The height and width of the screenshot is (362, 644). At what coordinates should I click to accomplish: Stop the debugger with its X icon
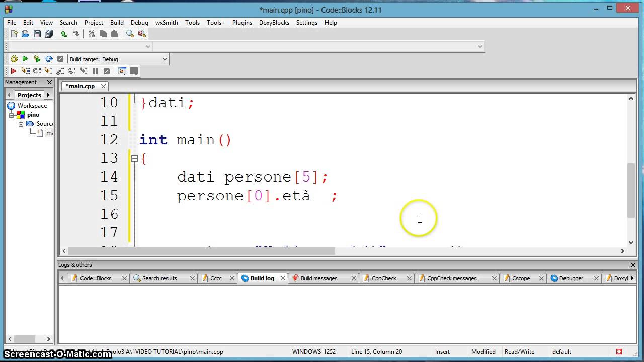pos(107,71)
